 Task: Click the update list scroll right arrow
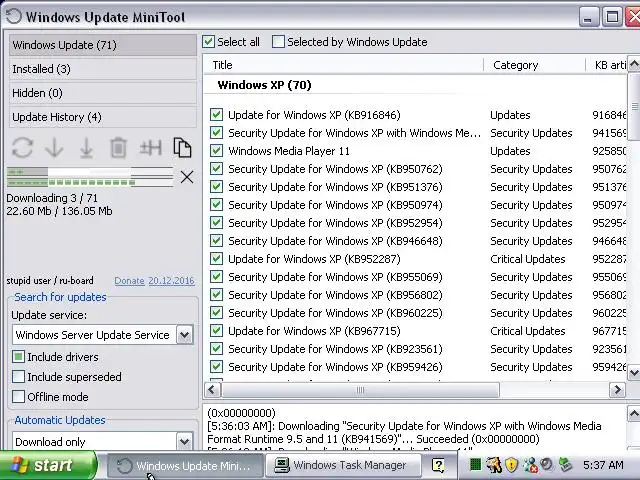pos(617,390)
